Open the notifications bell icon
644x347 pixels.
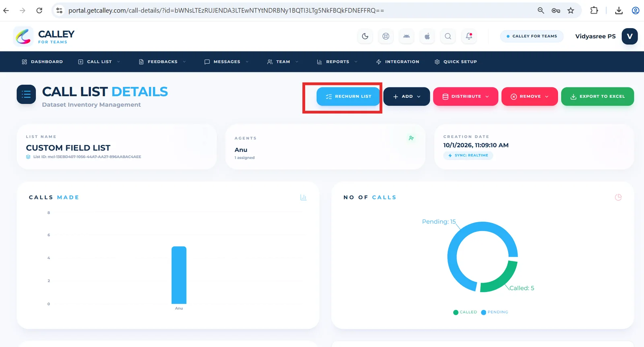coord(469,36)
